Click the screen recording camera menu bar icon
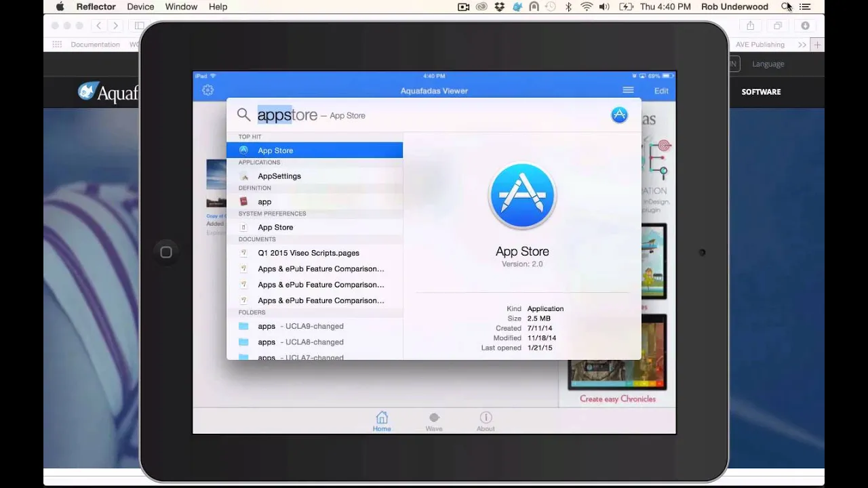The height and width of the screenshot is (488, 868). point(464,7)
